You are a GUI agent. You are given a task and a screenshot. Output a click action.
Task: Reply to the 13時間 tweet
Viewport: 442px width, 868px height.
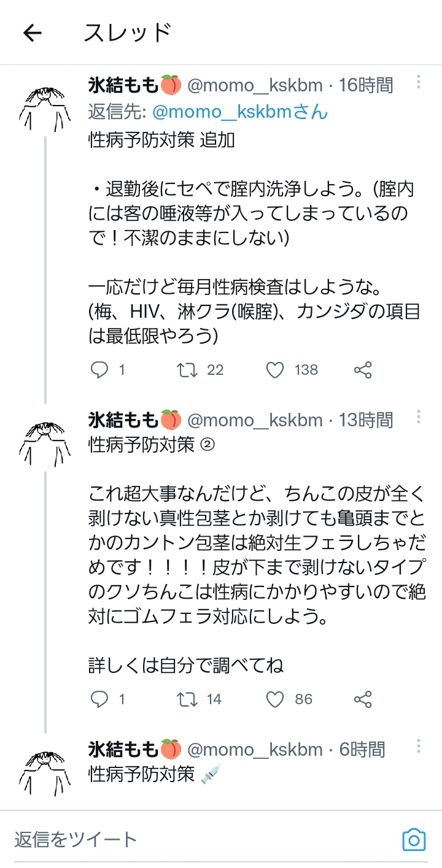pyautogui.click(x=99, y=699)
